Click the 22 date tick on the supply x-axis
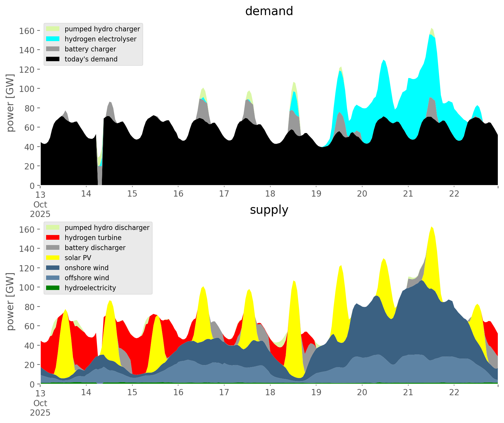Screen dimensions: 504x423 454,392
